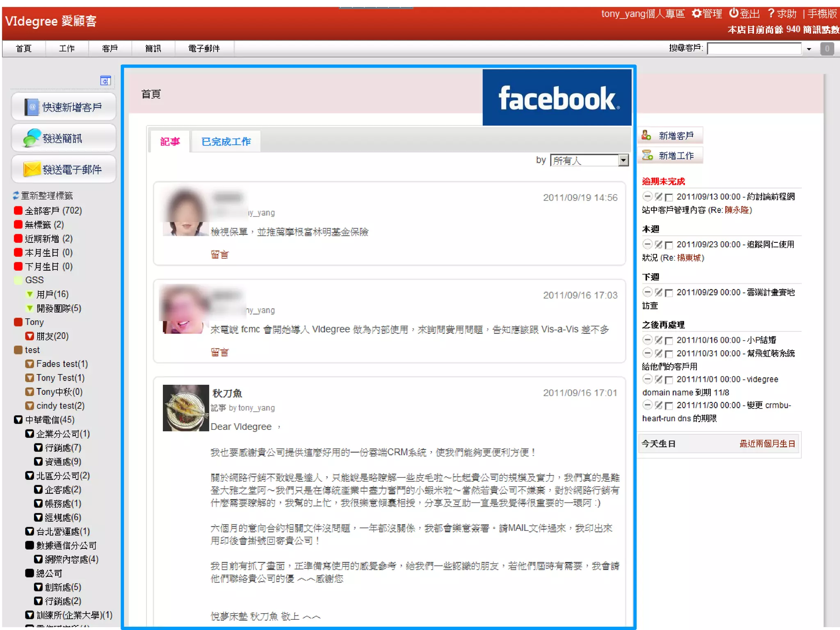The height and width of the screenshot is (630, 840).
Task: Switch to the 已完成工作 tab
Action: [226, 142]
